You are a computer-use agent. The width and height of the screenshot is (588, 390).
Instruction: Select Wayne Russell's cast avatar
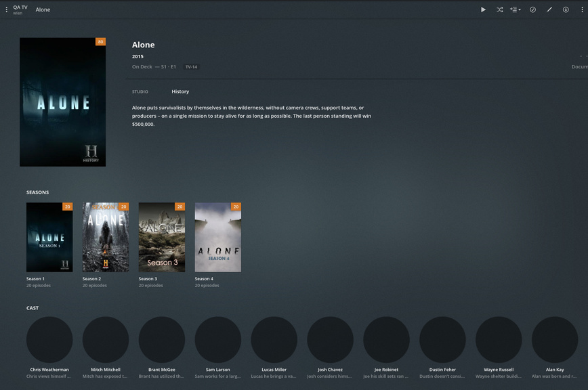pos(499,340)
